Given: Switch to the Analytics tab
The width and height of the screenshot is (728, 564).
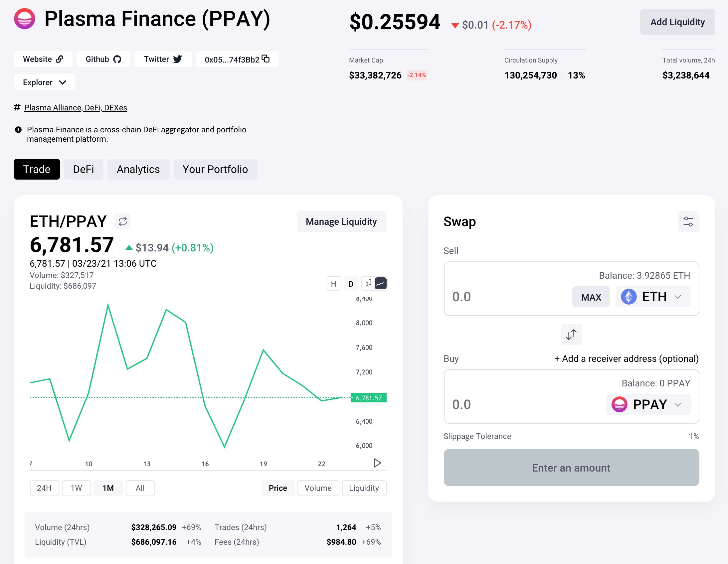Looking at the screenshot, I should click(138, 169).
